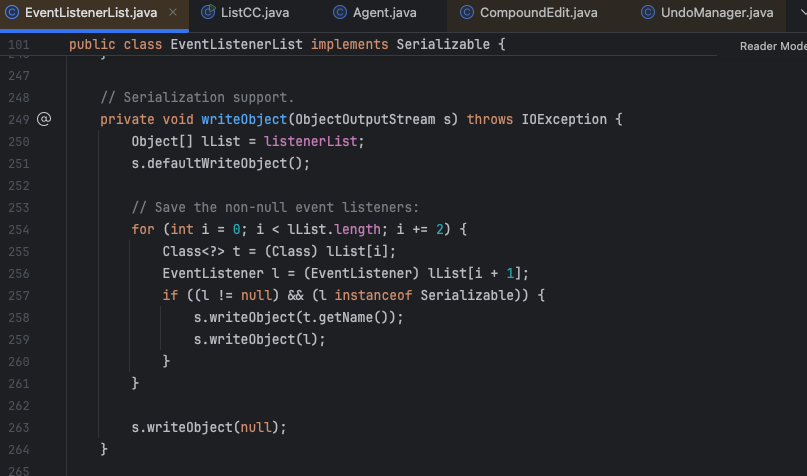807x476 pixels.
Task: Switch to the UndoManager.java tab
Action: click(717, 13)
